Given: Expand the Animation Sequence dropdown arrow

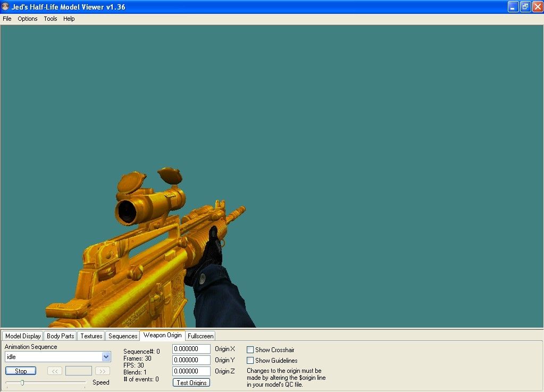Looking at the screenshot, I should [x=106, y=356].
